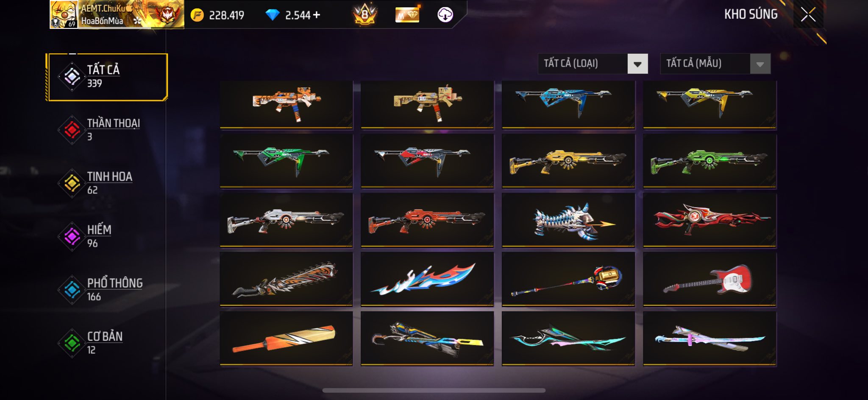Select the purple Hiếm rarity diamond icon
Screen dimensions: 868x400
(72, 237)
